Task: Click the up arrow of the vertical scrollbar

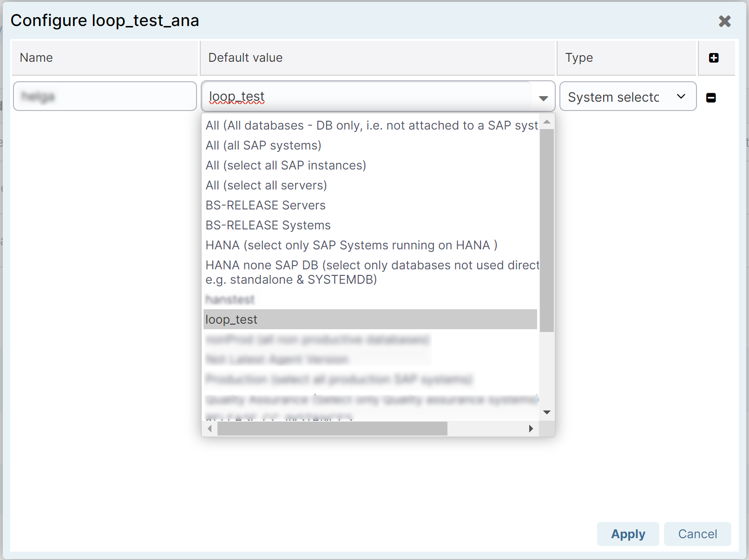Action: click(x=547, y=122)
